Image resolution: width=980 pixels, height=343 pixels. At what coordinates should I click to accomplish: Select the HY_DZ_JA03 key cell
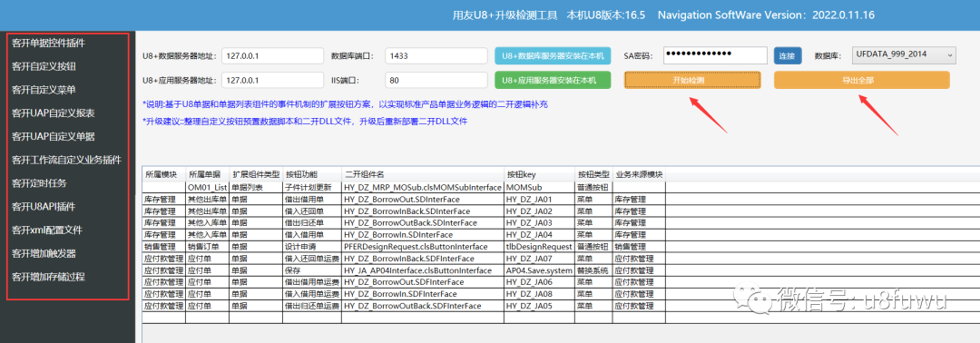(x=539, y=222)
